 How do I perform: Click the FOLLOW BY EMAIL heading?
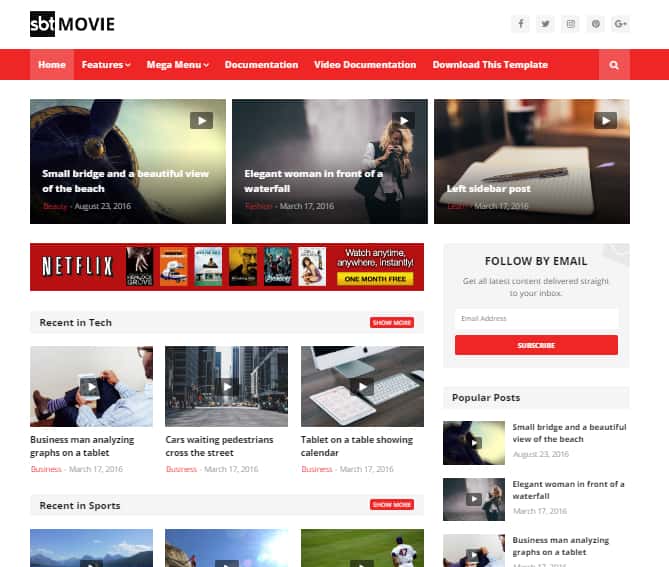[536, 261]
